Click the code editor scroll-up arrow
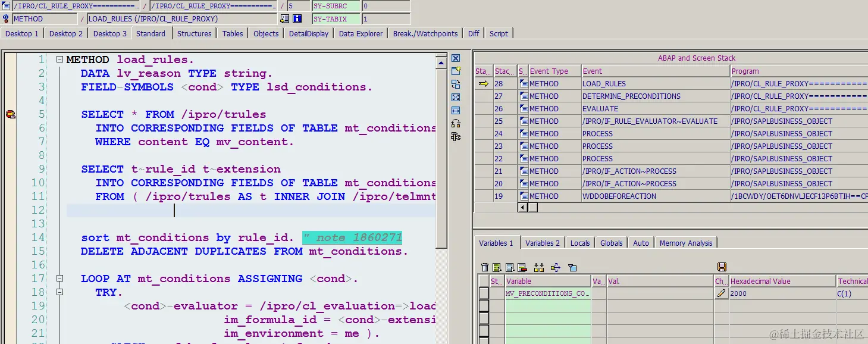Image resolution: width=868 pixels, height=344 pixels. click(x=441, y=62)
